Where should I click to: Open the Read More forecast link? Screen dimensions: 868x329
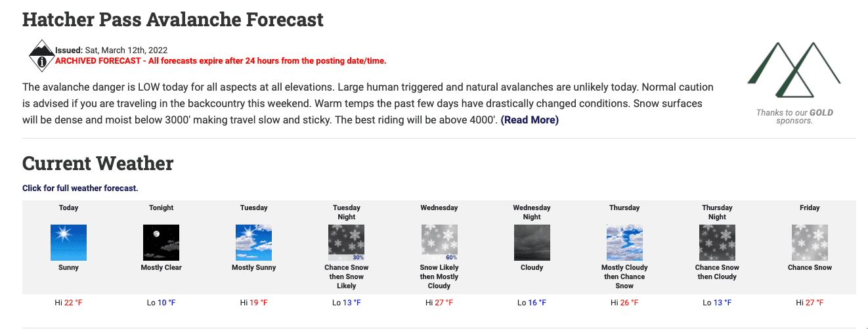(x=529, y=120)
